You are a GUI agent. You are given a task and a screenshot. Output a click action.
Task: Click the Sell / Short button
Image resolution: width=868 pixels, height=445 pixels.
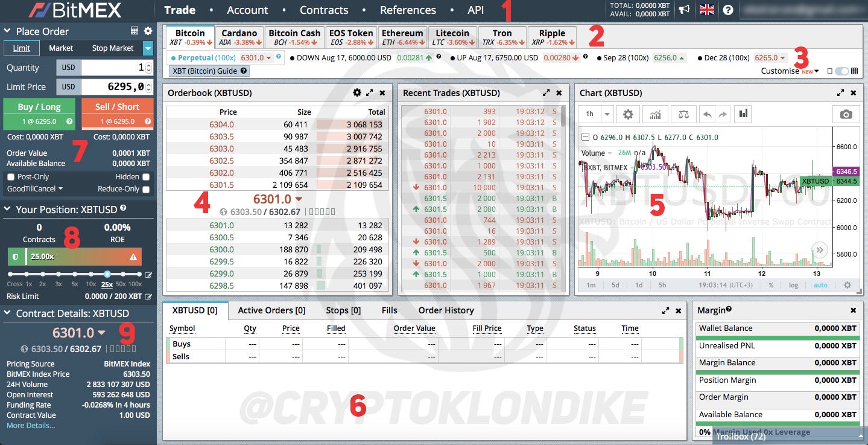(x=117, y=113)
